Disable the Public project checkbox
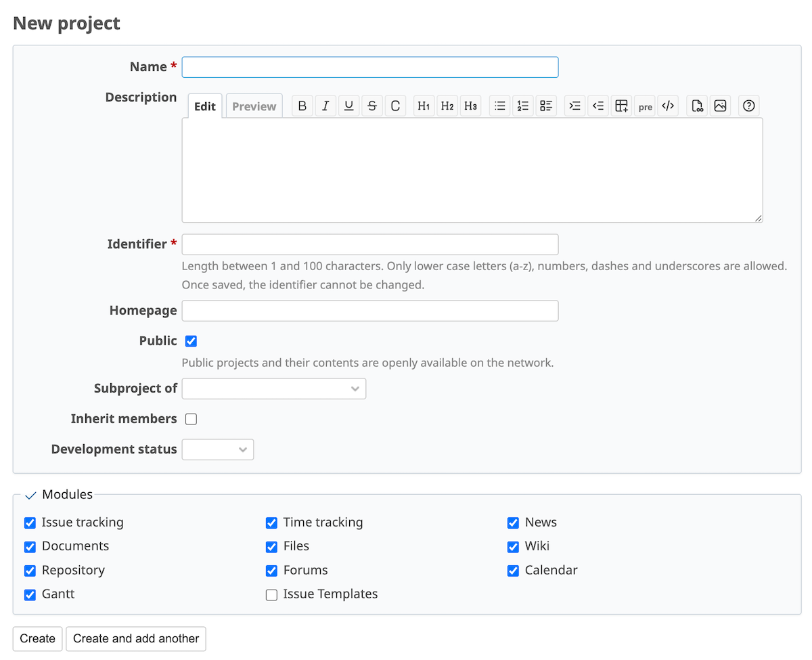The width and height of the screenshot is (812, 660). 191,340
